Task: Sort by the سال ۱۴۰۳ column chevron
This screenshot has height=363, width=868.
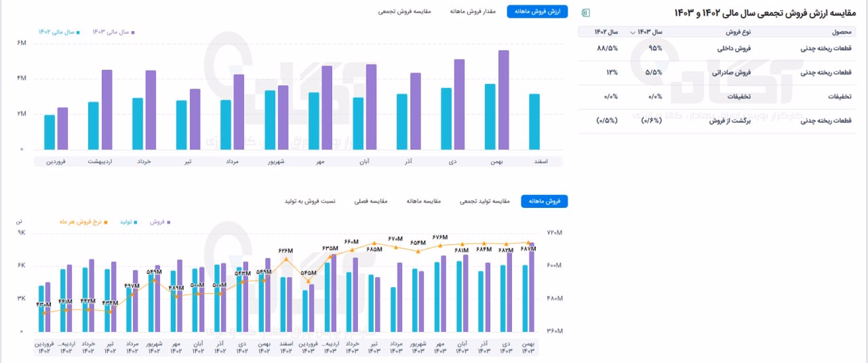Action: [633, 32]
